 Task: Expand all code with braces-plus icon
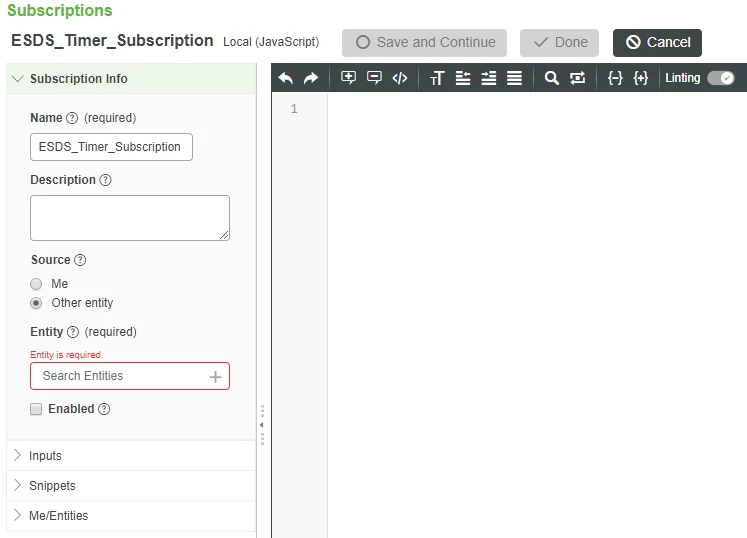[641, 78]
